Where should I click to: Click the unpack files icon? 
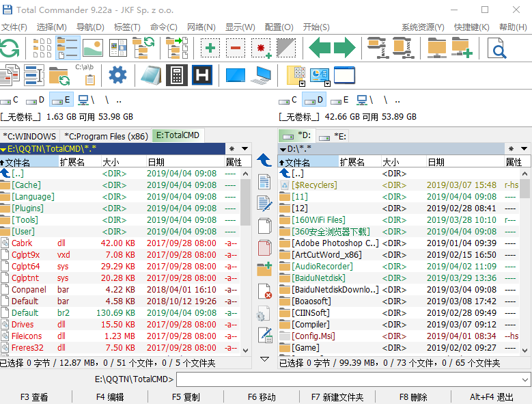click(404, 48)
